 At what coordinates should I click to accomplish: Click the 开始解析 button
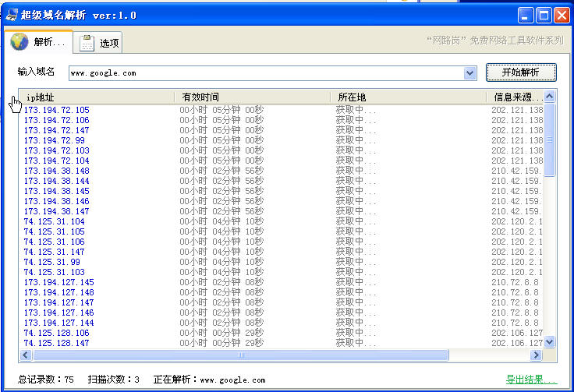point(521,72)
